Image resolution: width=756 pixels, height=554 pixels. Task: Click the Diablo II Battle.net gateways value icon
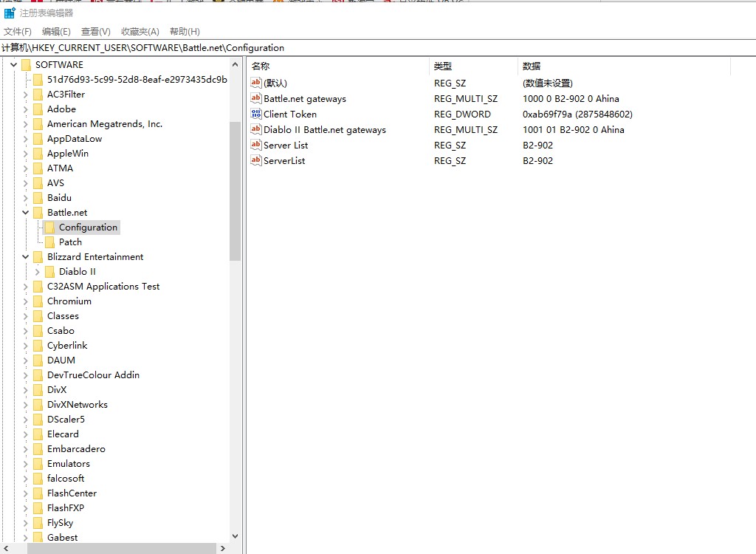(256, 129)
